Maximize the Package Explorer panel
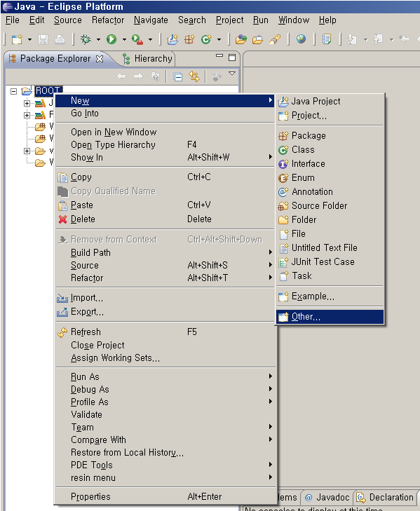Viewport: 420px width, 511px height. point(232,57)
